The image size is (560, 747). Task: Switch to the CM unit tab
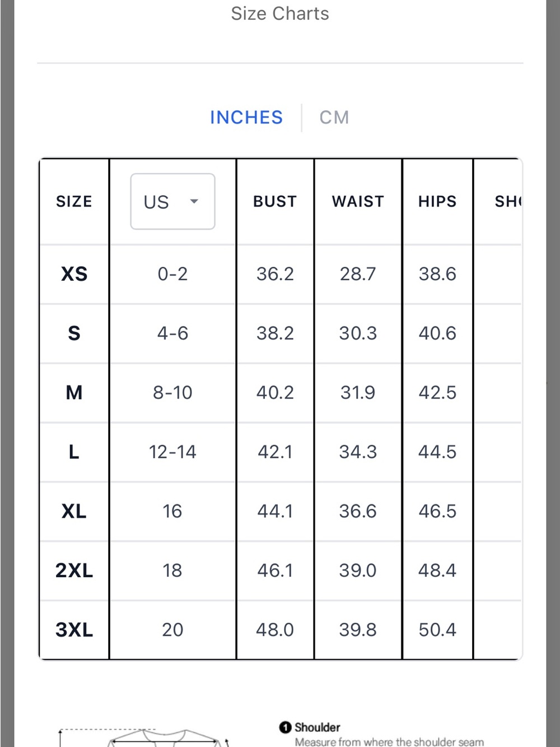(x=334, y=118)
